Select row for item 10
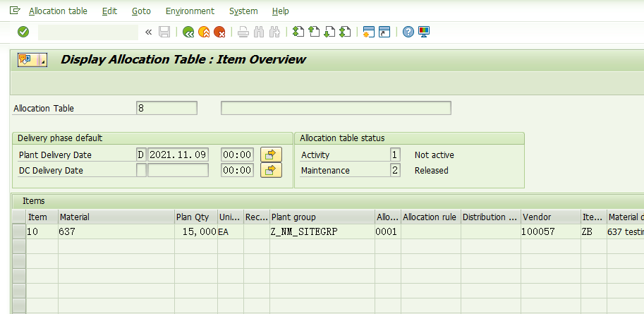The width and height of the screenshot is (644, 314). coord(19,232)
